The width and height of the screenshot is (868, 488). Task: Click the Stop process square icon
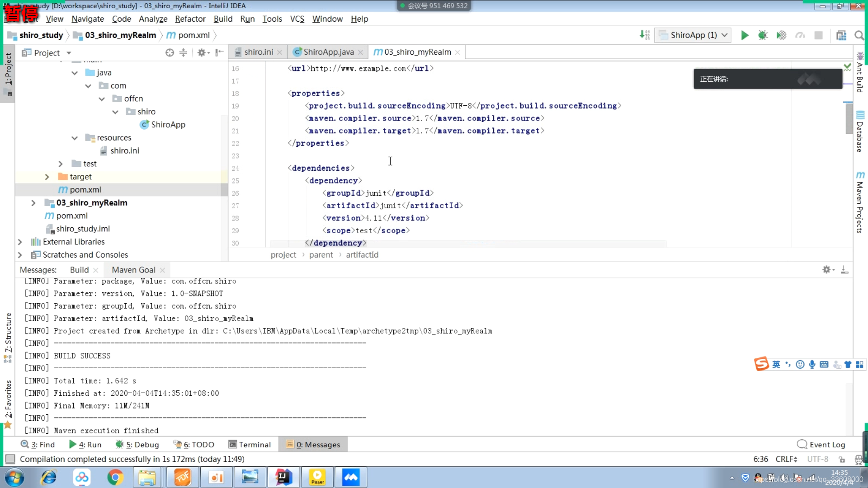(818, 35)
